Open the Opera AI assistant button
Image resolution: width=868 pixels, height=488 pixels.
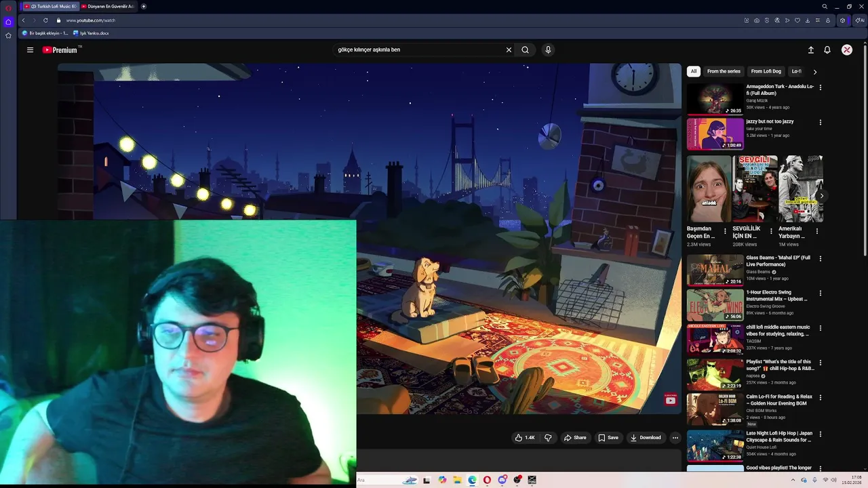pyautogui.click(x=860, y=20)
